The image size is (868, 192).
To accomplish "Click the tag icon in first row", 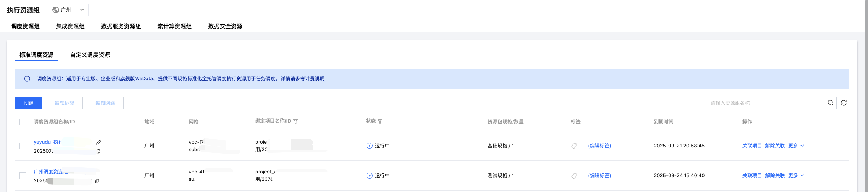I will click(574, 146).
